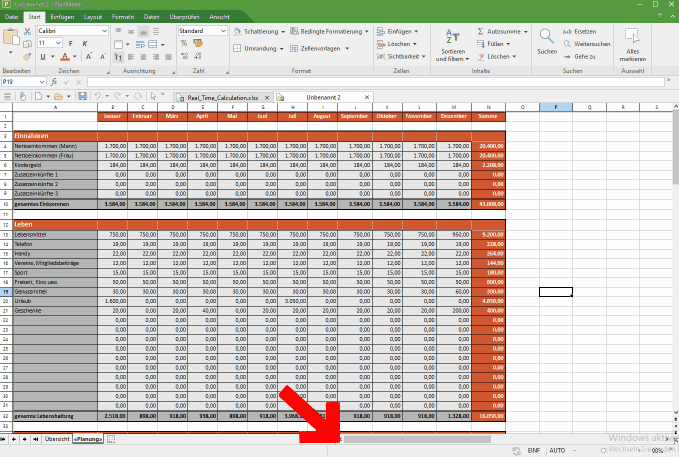
Task: Apply bold with the F button
Action: (x=71, y=43)
